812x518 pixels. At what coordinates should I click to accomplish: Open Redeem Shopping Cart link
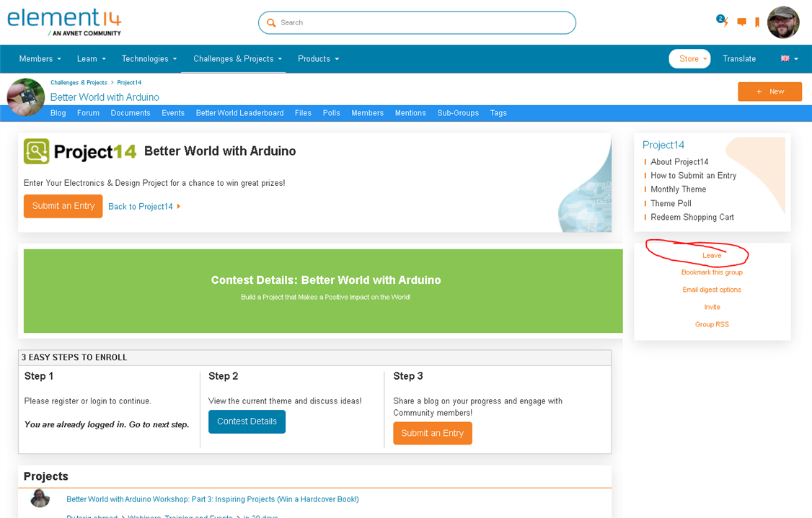pos(692,218)
